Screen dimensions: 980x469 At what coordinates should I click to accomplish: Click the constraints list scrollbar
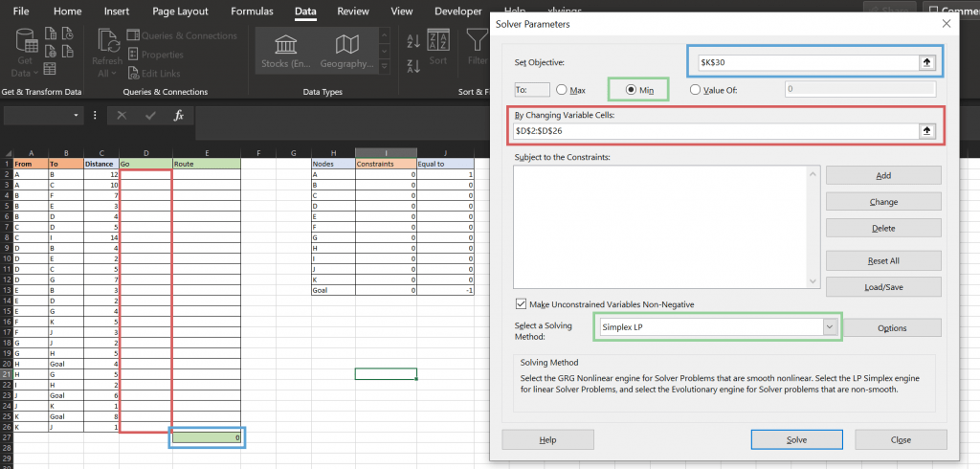pos(813,227)
